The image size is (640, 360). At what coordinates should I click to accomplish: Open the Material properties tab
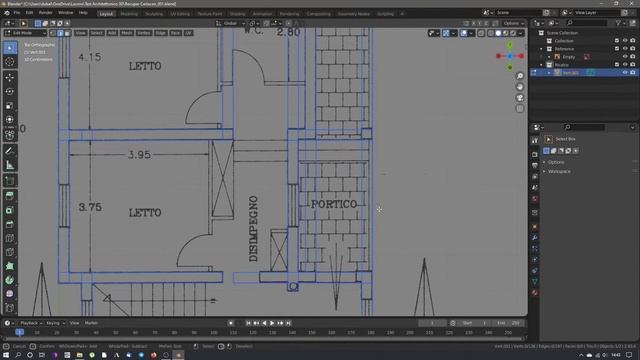click(x=535, y=293)
